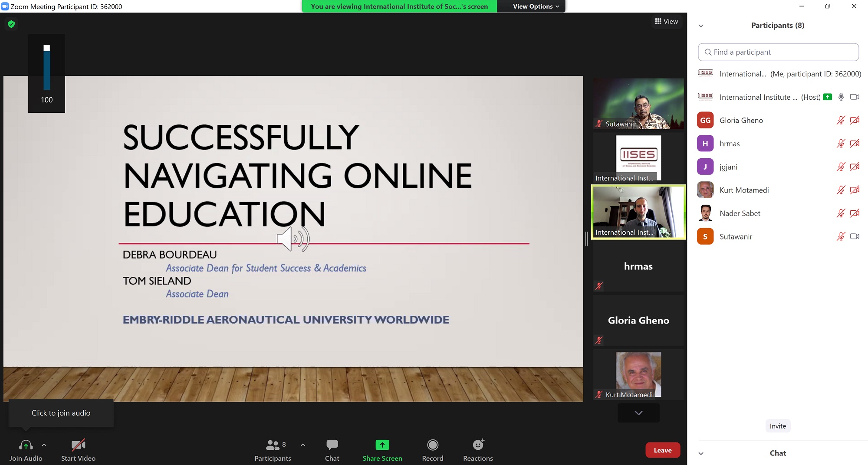The image size is (868, 465).
Task: Click the host's camera icon
Action: pos(855,97)
